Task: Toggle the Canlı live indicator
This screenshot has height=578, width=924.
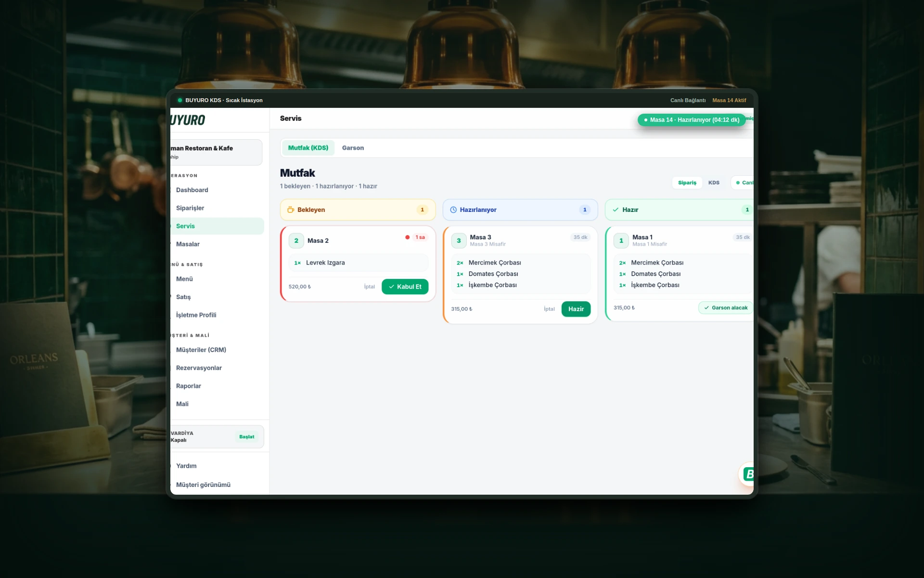Action: coord(743,183)
